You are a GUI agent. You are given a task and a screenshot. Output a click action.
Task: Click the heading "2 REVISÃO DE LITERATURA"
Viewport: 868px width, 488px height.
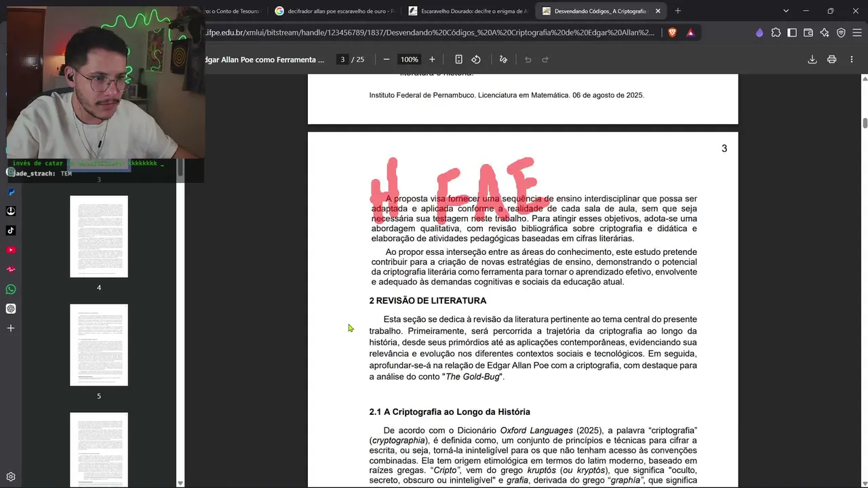tap(428, 301)
